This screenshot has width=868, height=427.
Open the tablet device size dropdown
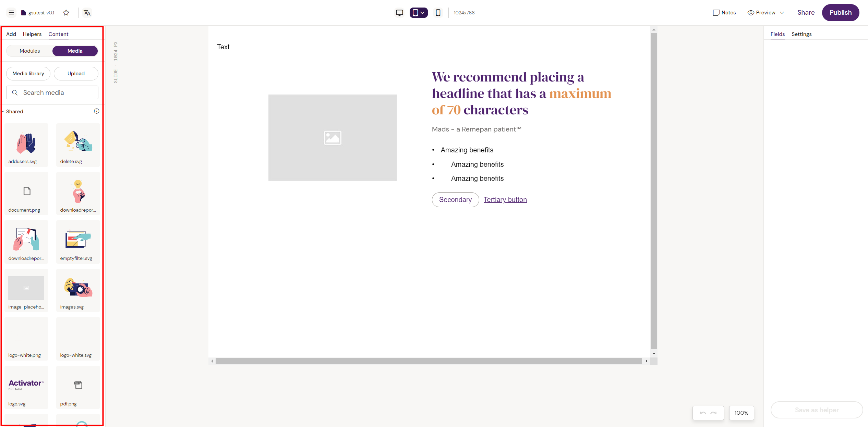pyautogui.click(x=422, y=13)
